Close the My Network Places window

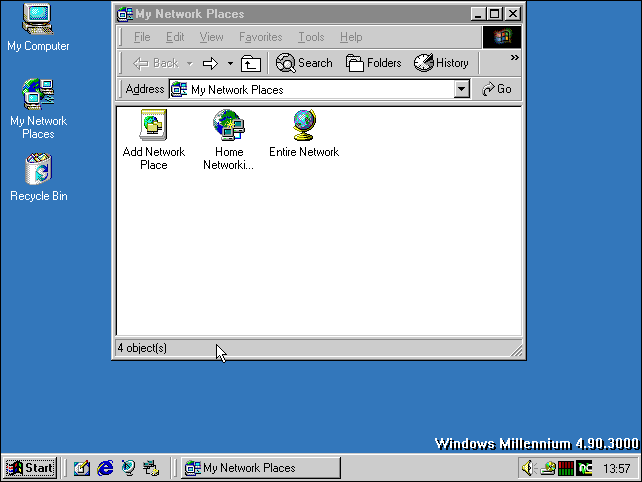(513, 14)
